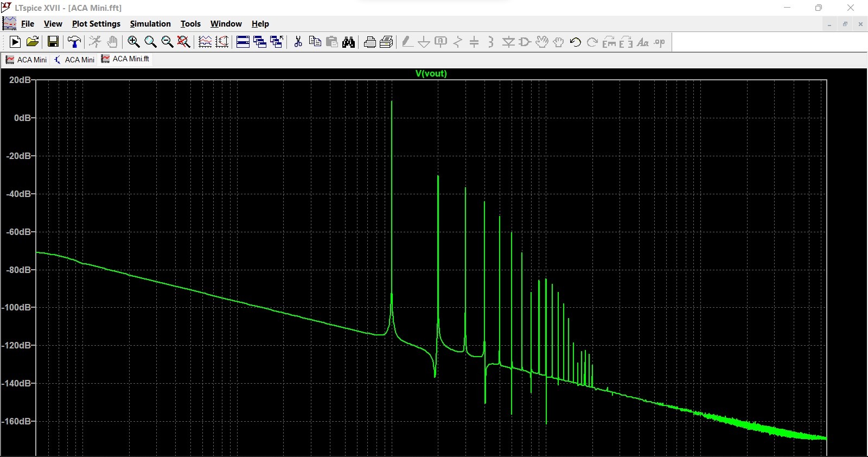Open the Plot Settings menu

pyautogui.click(x=96, y=24)
